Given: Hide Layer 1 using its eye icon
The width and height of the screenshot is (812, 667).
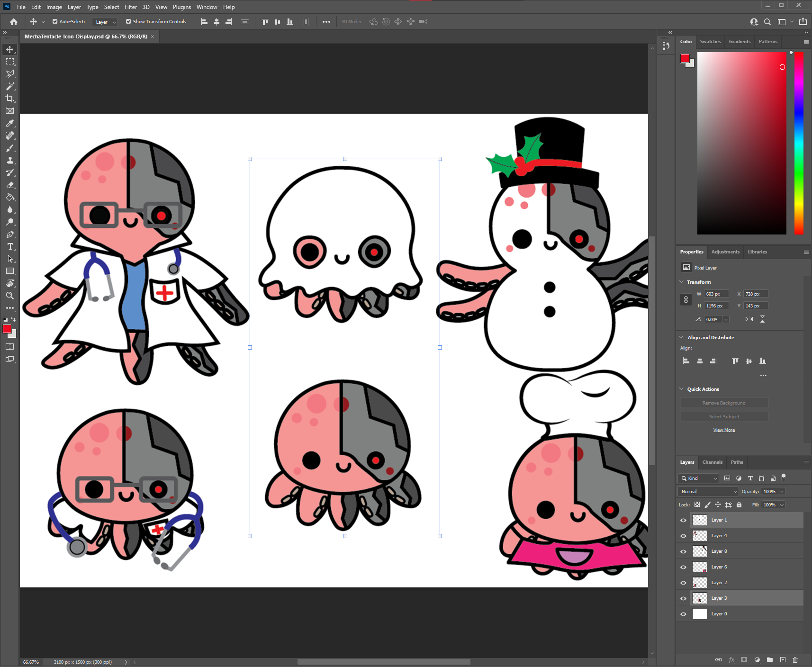Looking at the screenshot, I should click(x=683, y=520).
